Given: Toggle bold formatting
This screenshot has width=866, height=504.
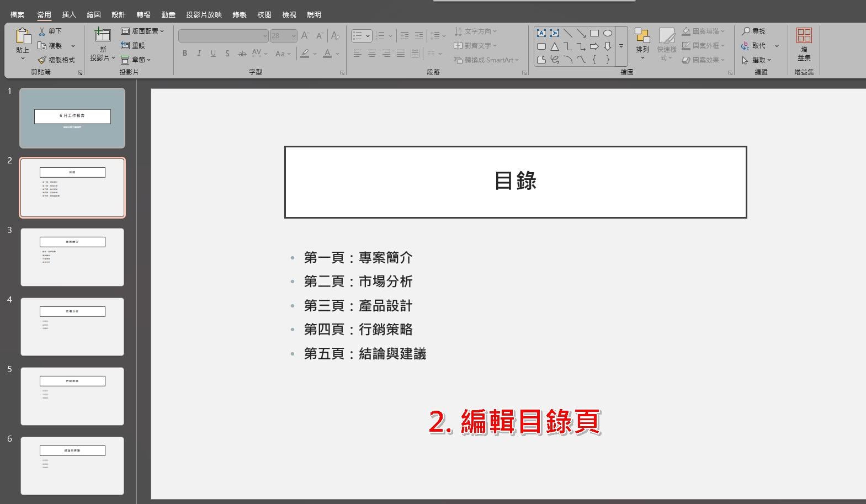Looking at the screenshot, I should [x=185, y=54].
